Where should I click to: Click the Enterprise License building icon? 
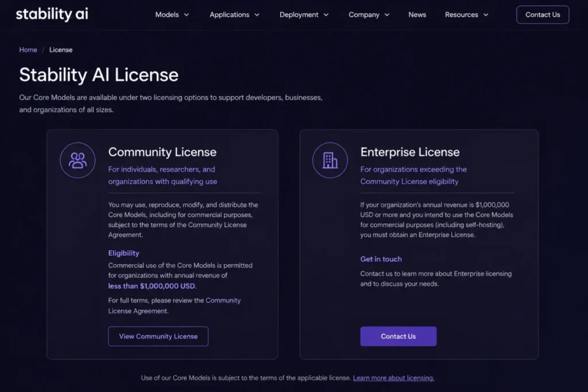[330, 160]
